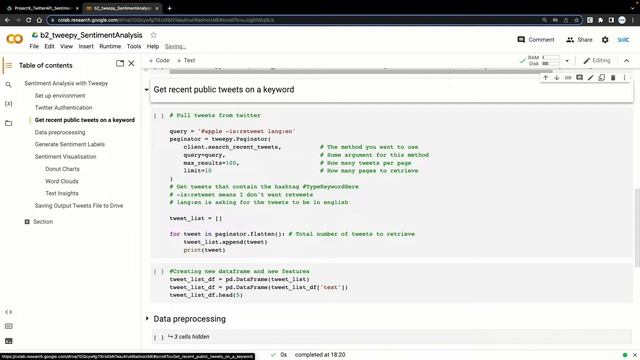This screenshot has width=640, height=360.
Task: Show the 3 cells hidden
Action: pos(189,337)
